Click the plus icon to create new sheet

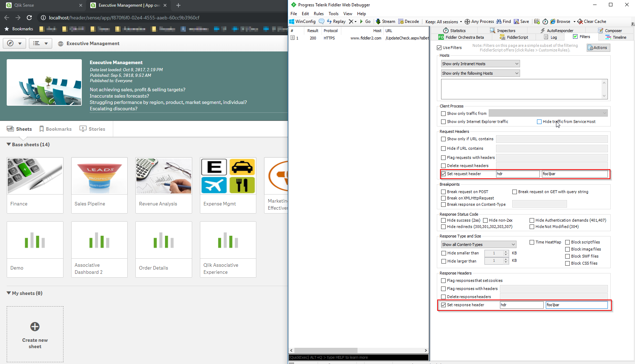coord(35,327)
